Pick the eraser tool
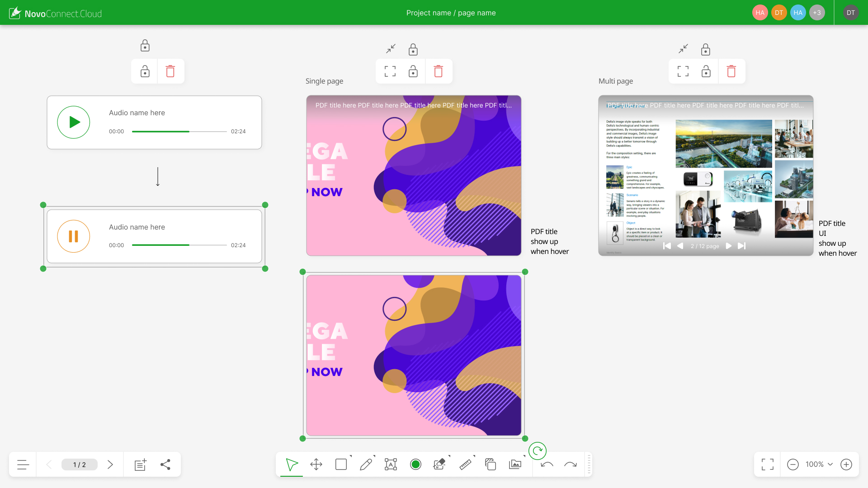The width and height of the screenshot is (868, 488). pos(439,464)
